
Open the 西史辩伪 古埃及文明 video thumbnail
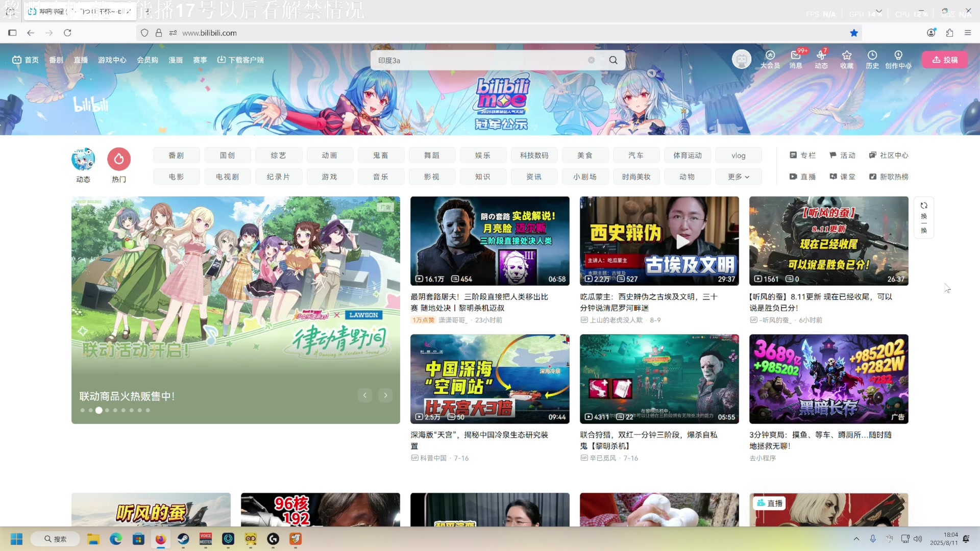(659, 241)
